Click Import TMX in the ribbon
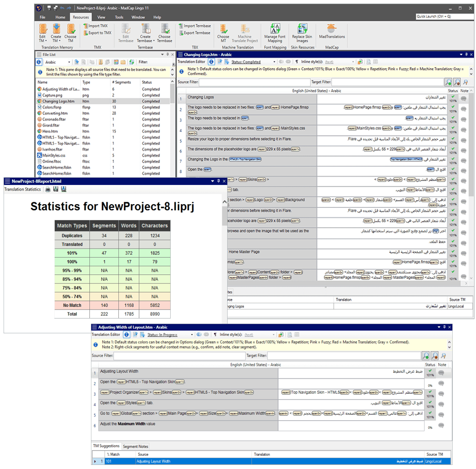 96,26
